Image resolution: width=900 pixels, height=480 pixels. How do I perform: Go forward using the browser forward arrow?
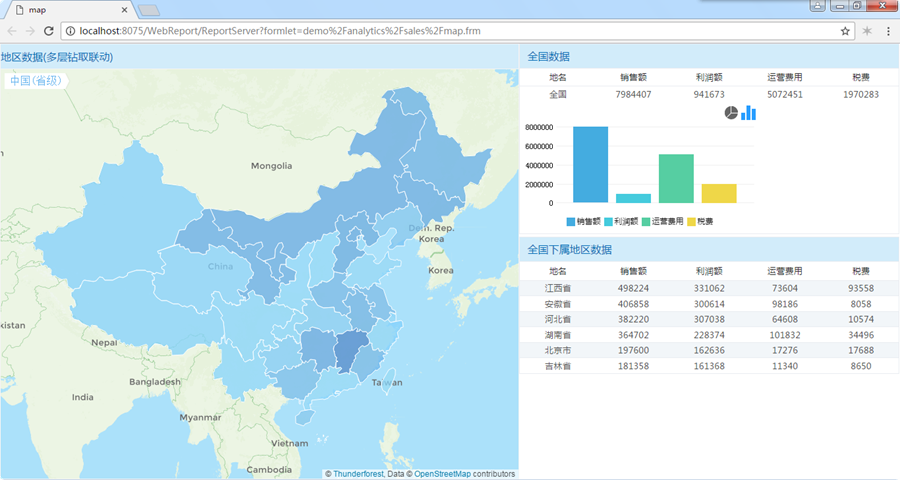30,31
